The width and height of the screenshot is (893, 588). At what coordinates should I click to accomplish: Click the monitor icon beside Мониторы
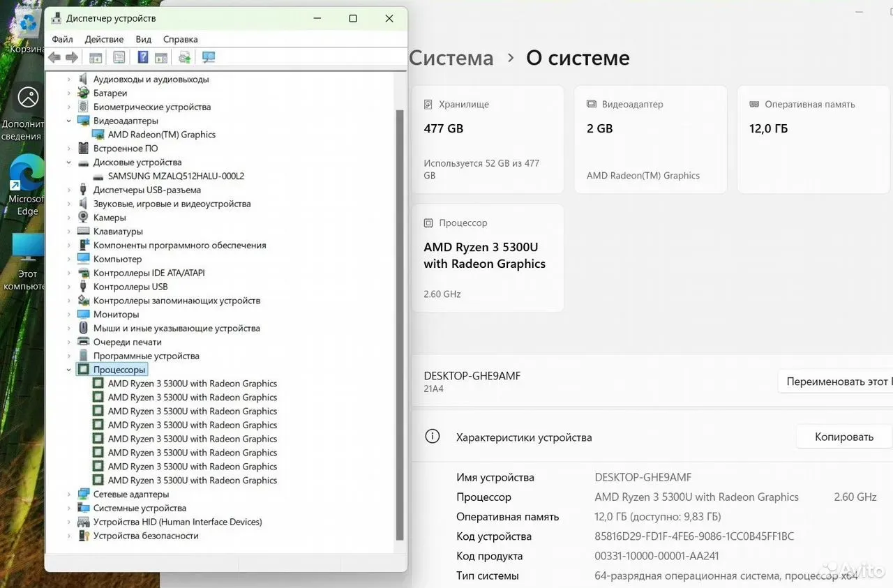pos(84,315)
